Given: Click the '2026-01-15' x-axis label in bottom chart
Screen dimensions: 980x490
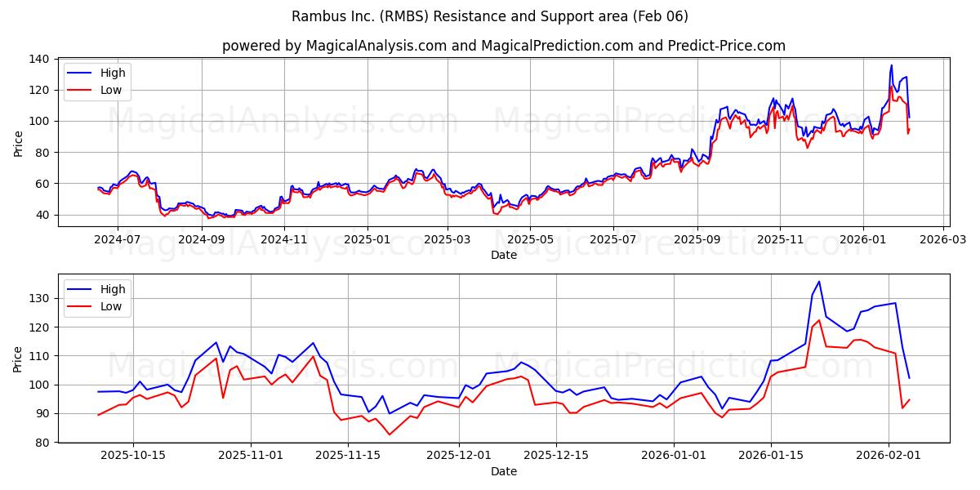Looking at the screenshot, I should 771,456.
